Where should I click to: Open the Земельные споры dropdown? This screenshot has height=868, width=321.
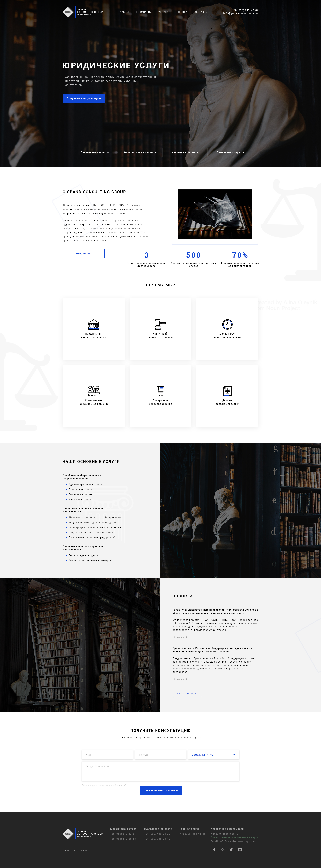(228, 152)
